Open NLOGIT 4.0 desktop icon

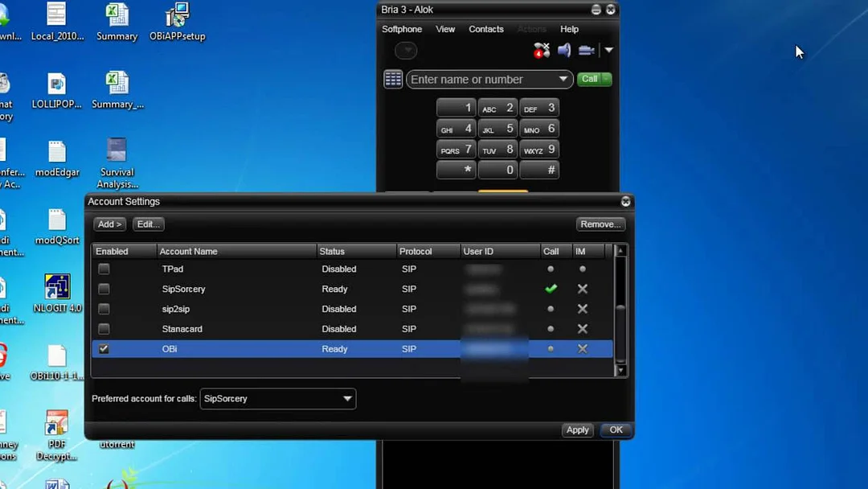click(57, 293)
